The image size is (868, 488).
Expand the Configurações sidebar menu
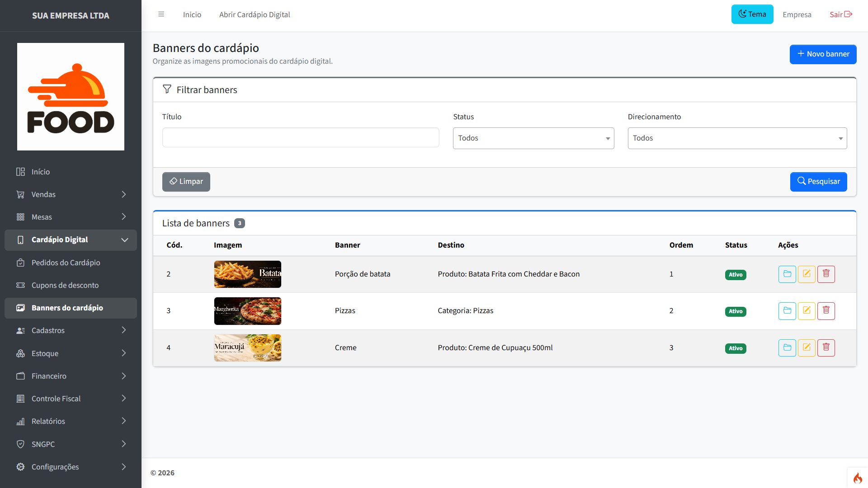[x=71, y=467]
